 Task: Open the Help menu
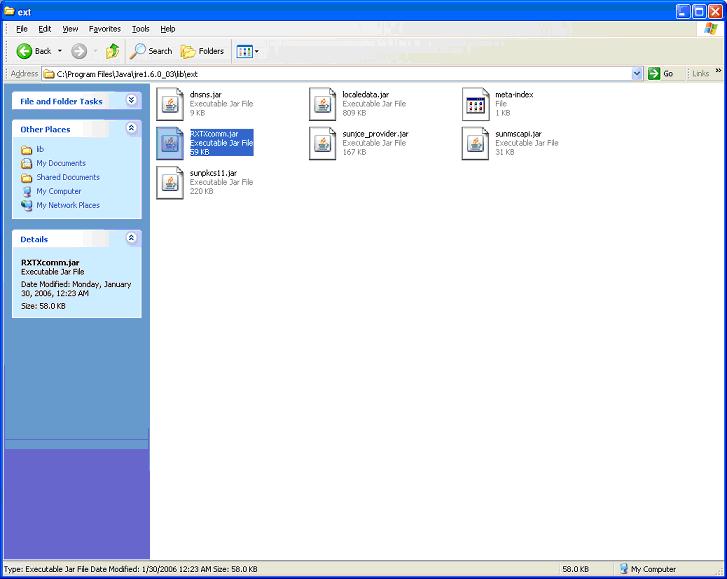168,29
